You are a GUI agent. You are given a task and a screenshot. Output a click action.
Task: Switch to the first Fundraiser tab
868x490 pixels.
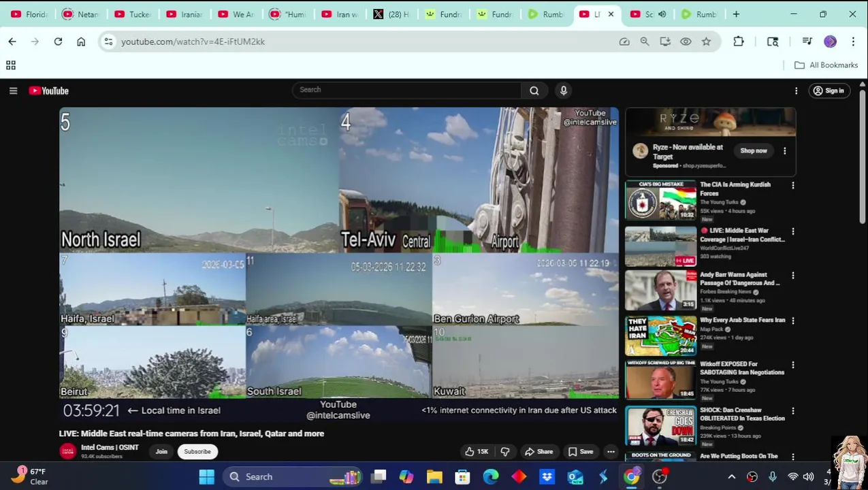coord(443,14)
